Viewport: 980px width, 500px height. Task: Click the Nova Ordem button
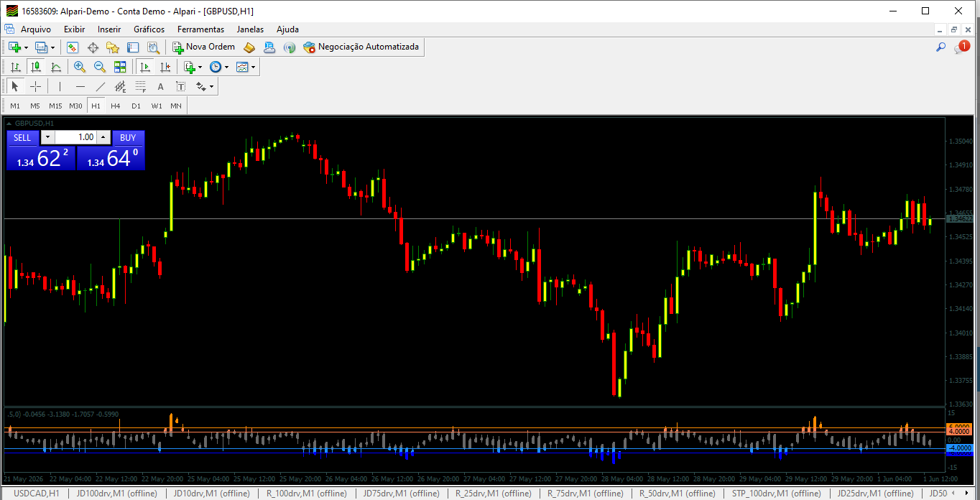pyautogui.click(x=203, y=47)
